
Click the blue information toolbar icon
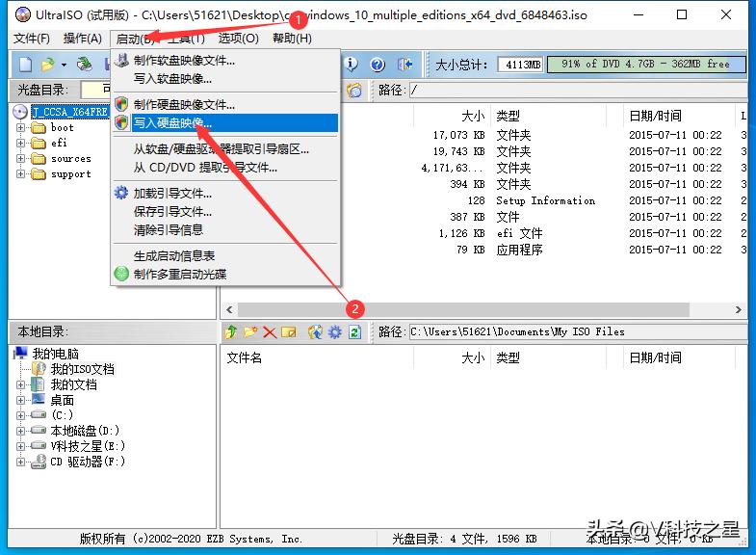point(352,65)
